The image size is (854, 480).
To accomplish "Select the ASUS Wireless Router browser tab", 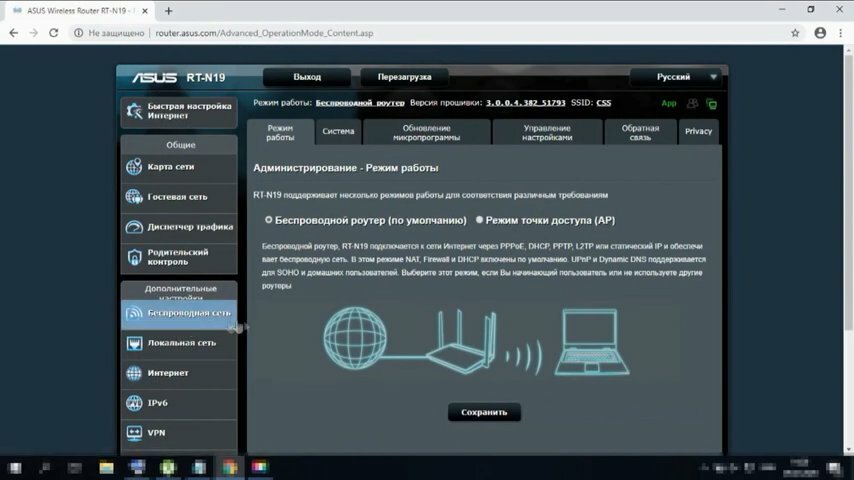I will coord(80,11).
